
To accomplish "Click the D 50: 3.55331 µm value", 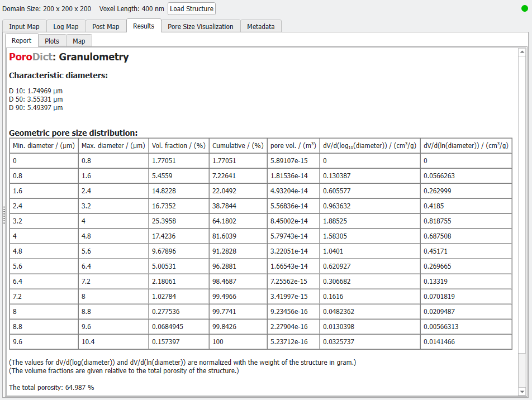I will pos(36,99).
